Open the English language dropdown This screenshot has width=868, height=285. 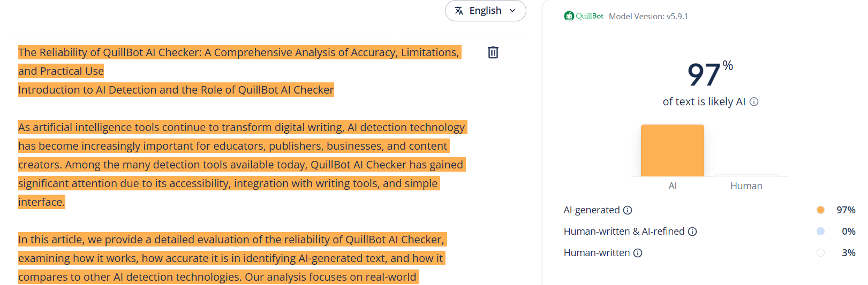(485, 11)
